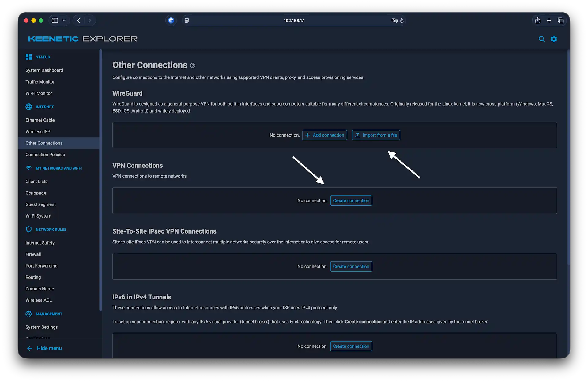Go forward with Safari forward arrow
This screenshot has width=588, height=382.
click(90, 21)
